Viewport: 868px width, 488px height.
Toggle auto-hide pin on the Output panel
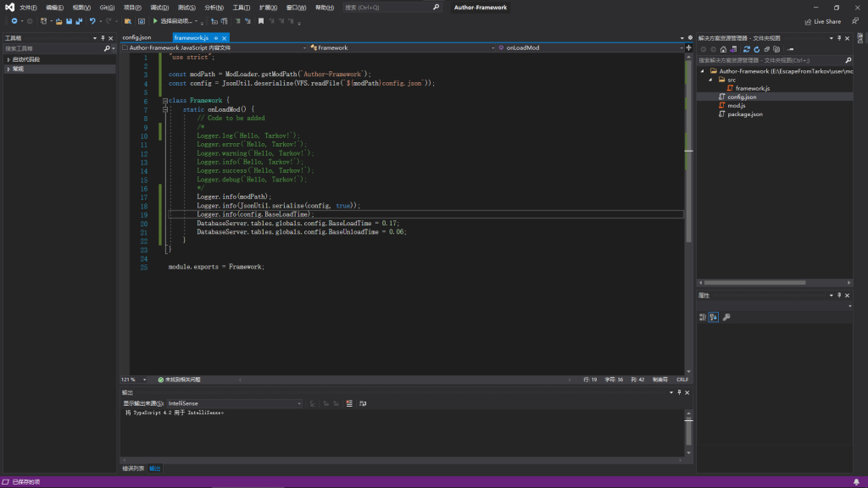tap(679, 392)
